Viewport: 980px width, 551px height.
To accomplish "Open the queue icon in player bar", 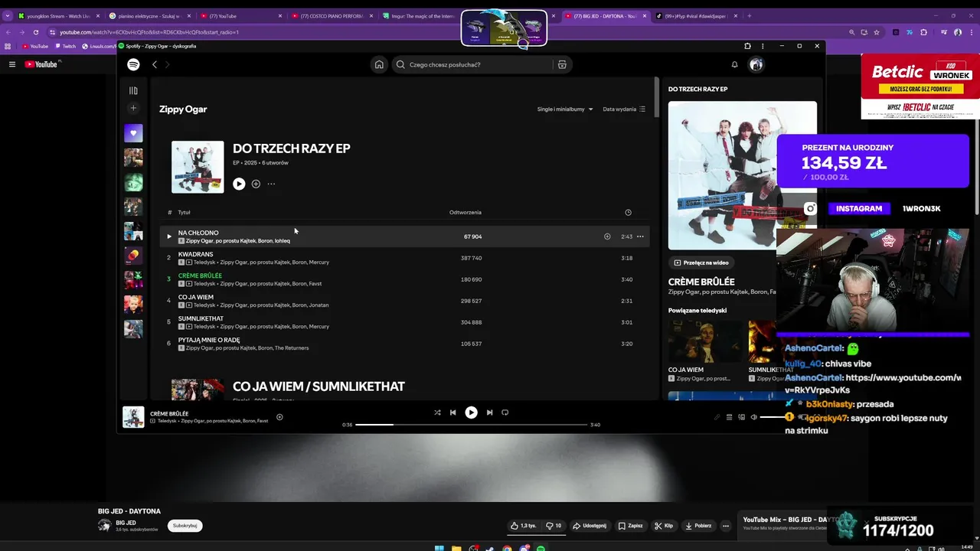I will pyautogui.click(x=729, y=417).
